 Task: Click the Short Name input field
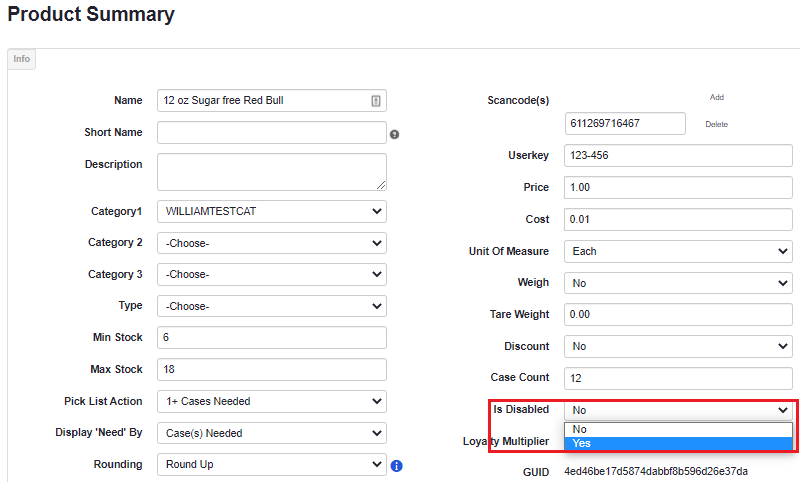(271, 133)
